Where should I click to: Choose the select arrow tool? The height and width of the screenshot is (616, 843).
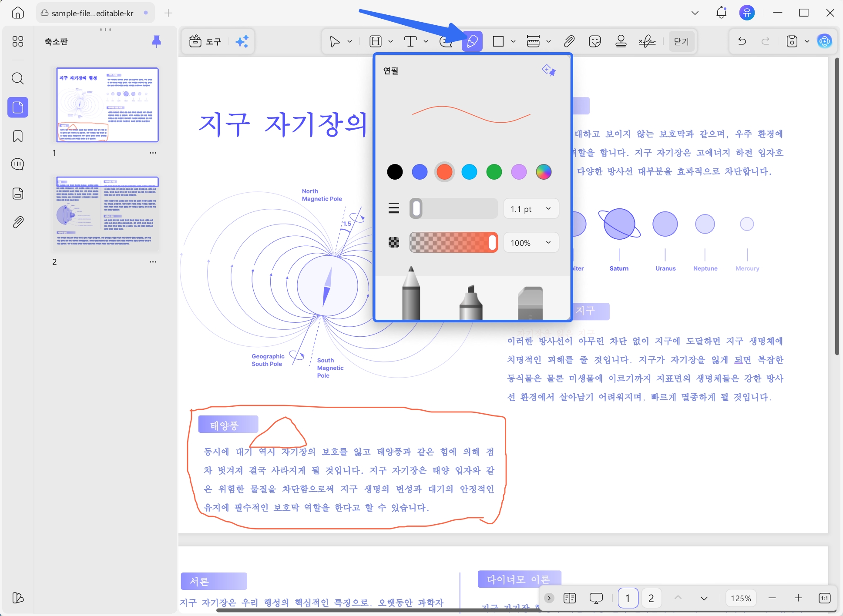[334, 41]
